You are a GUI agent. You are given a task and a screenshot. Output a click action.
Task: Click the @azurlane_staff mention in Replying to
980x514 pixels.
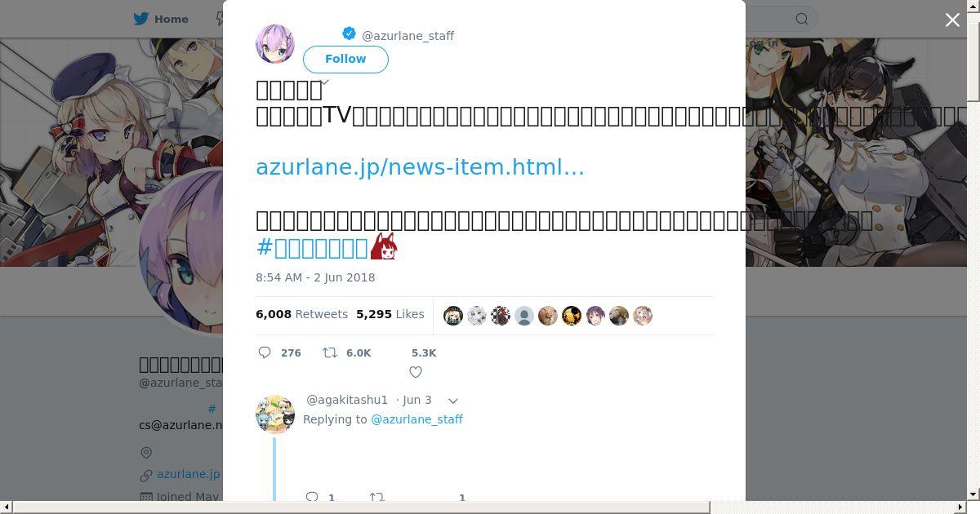(416, 419)
